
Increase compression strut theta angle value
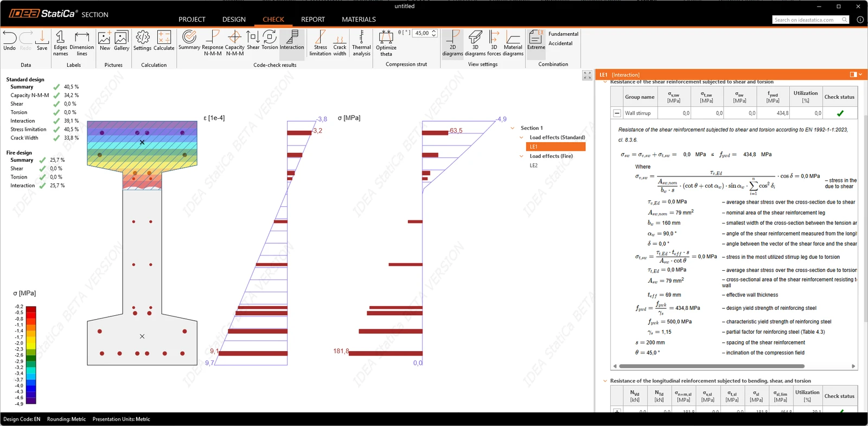coord(433,31)
